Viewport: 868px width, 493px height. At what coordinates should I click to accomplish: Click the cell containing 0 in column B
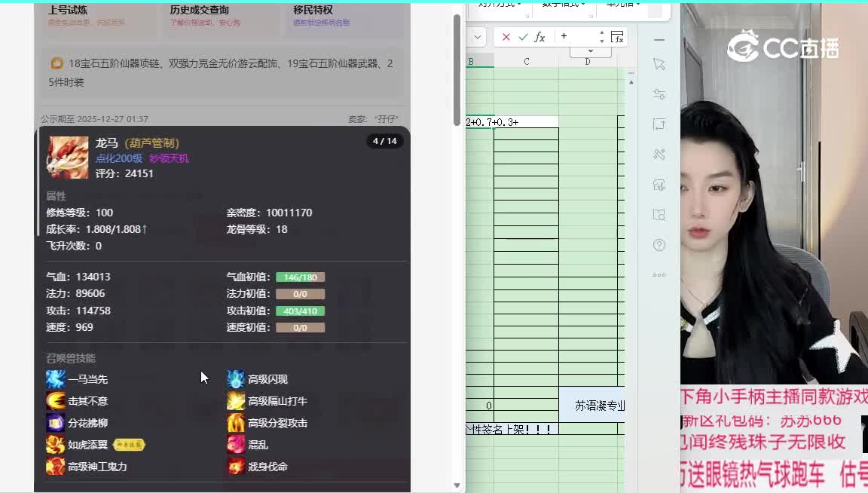(480, 406)
